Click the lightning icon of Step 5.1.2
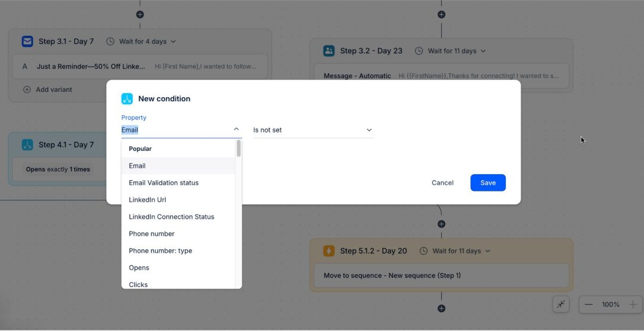644x331 pixels. coord(329,251)
